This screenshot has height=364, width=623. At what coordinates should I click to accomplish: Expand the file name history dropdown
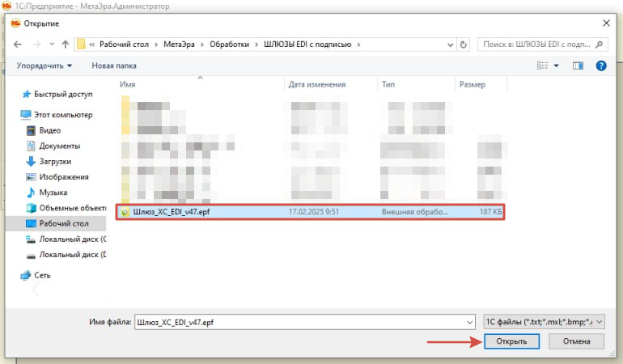click(x=468, y=321)
